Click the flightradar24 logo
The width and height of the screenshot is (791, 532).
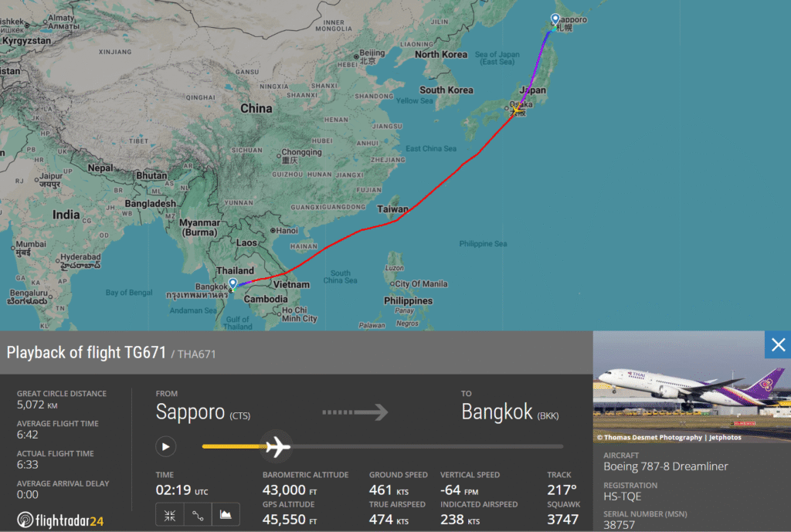click(x=60, y=520)
